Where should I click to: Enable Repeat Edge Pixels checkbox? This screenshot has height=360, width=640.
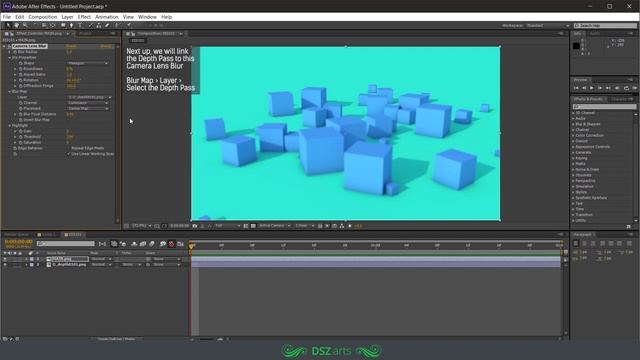pyautogui.click(x=69, y=148)
